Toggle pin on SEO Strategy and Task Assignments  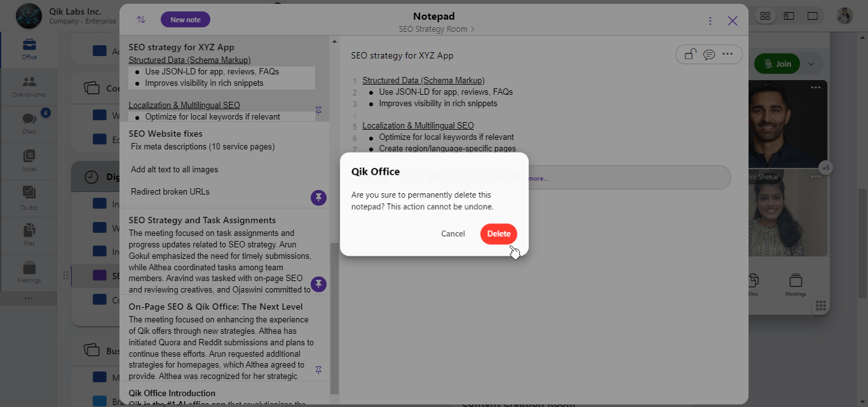click(x=318, y=284)
